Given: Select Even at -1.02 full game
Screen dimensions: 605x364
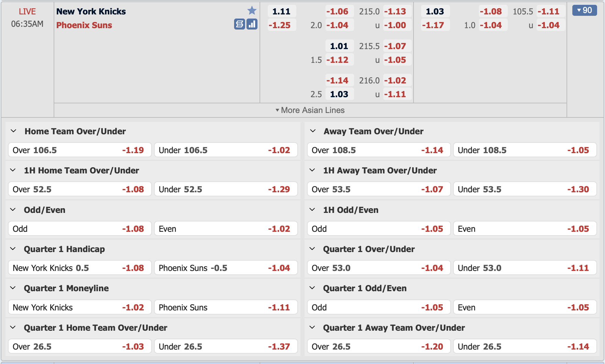Looking at the screenshot, I should coord(226,229).
